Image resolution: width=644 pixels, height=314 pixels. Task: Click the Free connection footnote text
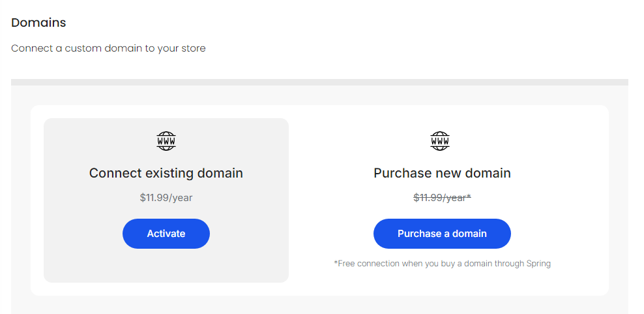click(442, 263)
